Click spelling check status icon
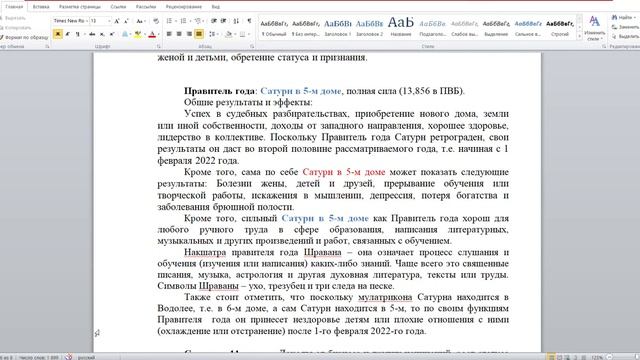 click(69, 357)
